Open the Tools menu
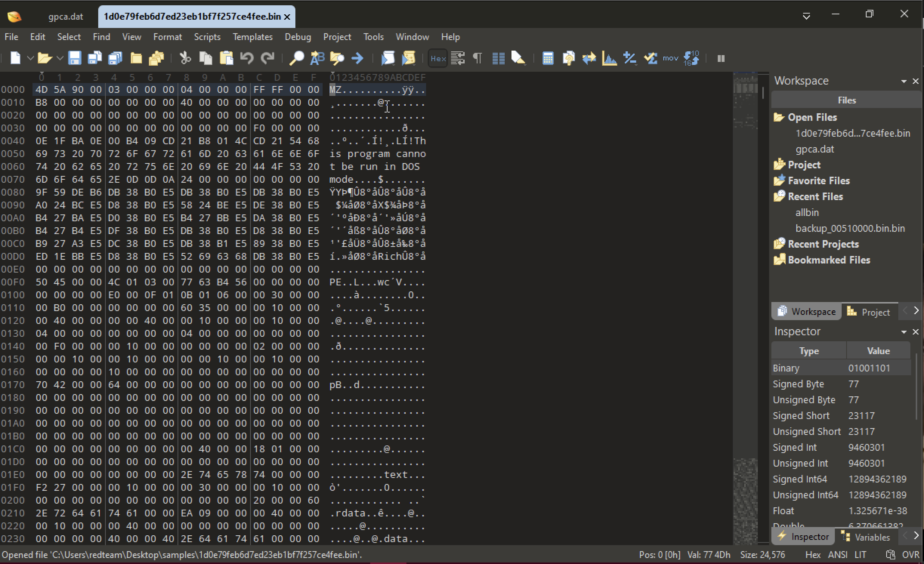This screenshot has width=924, height=564. 373,37
